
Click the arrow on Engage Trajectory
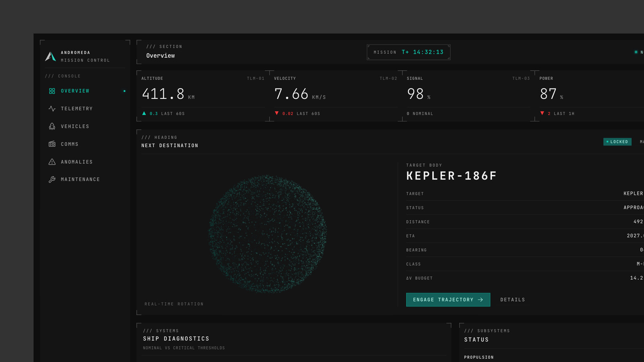click(x=480, y=300)
